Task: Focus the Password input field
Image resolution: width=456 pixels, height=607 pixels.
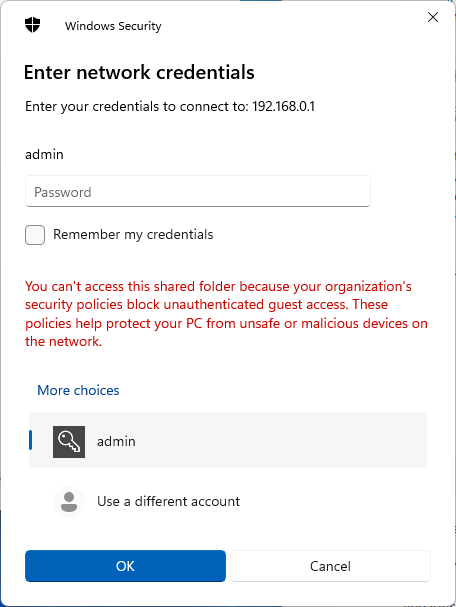Action: pyautogui.click(x=198, y=191)
